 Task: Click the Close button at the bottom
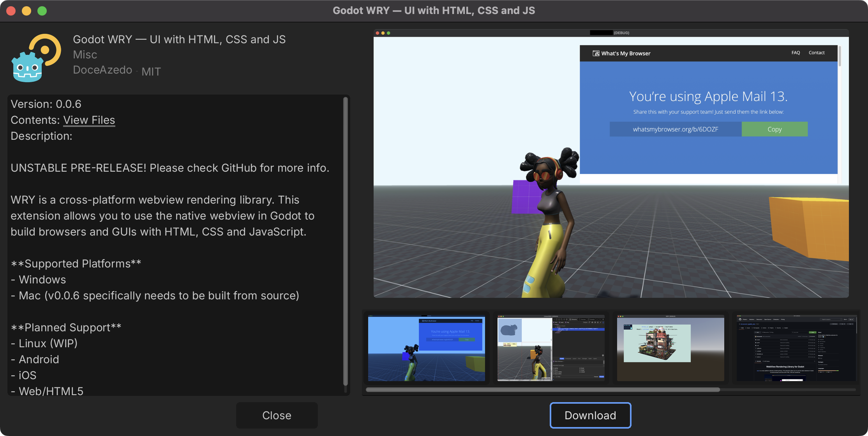pyautogui.click(x=277, y=415)
